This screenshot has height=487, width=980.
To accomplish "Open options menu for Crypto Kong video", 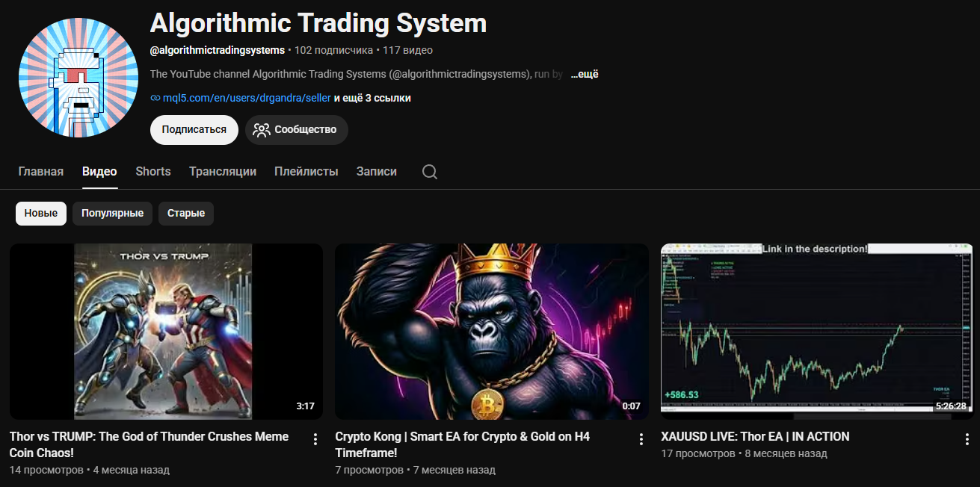I will (x=641, y=439).
